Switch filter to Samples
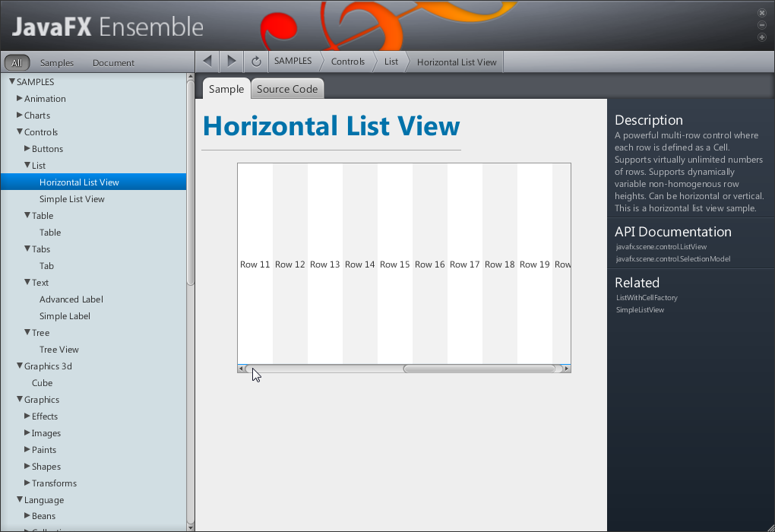Screen dimensions: 775x532 (x=57, y=63)
